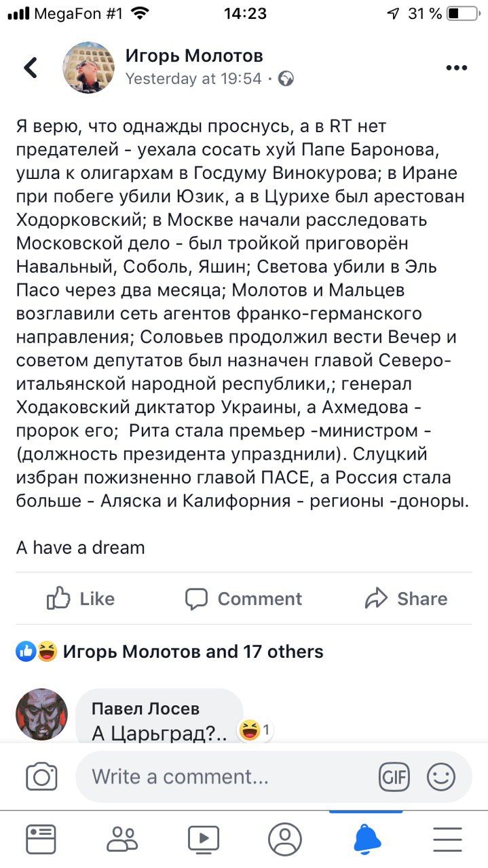This screenshot has width=488, height=868.
Task: Open the post author's profile picture
Action: [88, 67]
